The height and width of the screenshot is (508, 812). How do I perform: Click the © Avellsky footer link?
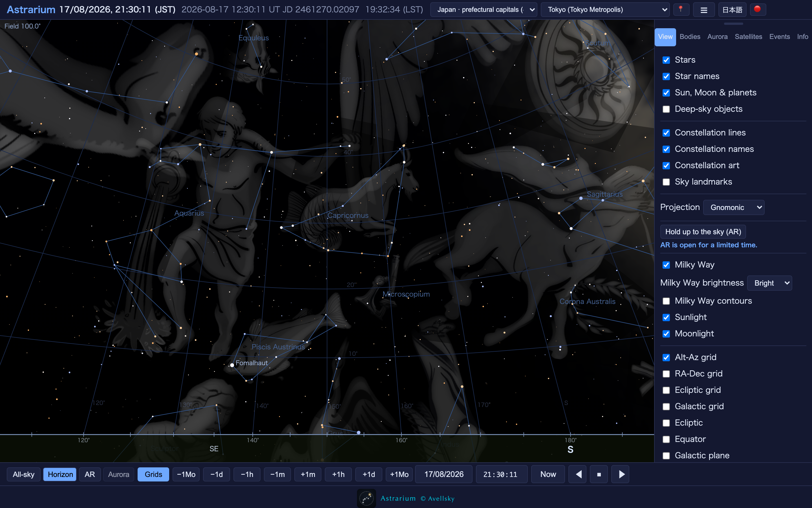[x=438, y=498]
